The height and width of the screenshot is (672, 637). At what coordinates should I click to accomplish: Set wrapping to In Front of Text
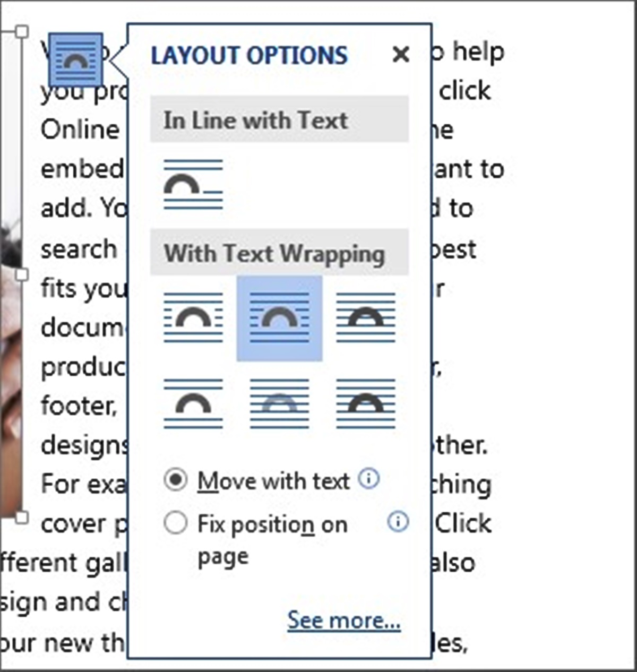pos(366,404)
